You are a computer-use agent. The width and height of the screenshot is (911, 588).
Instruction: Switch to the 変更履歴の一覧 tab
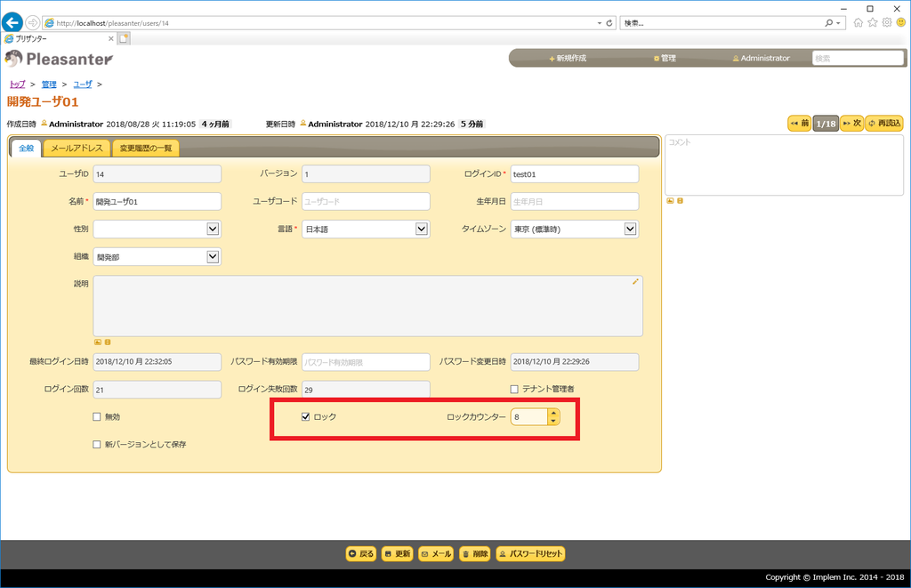(x=146, y=149)
